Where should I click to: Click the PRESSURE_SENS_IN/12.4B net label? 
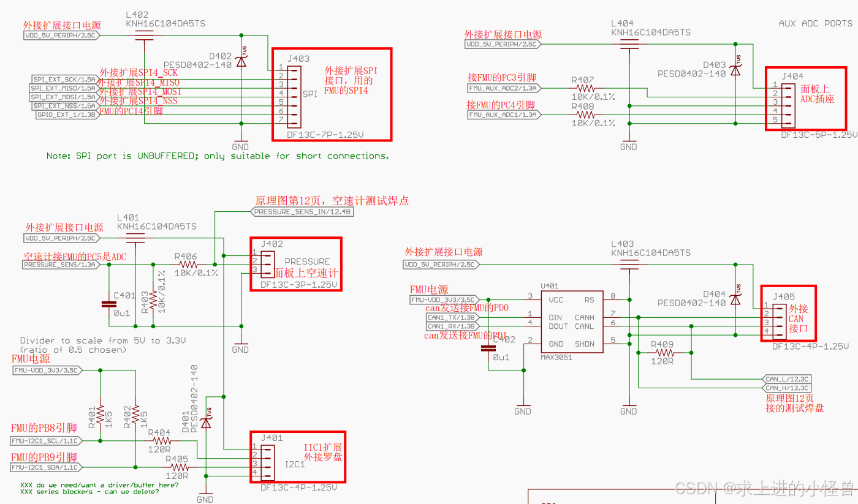303,212
